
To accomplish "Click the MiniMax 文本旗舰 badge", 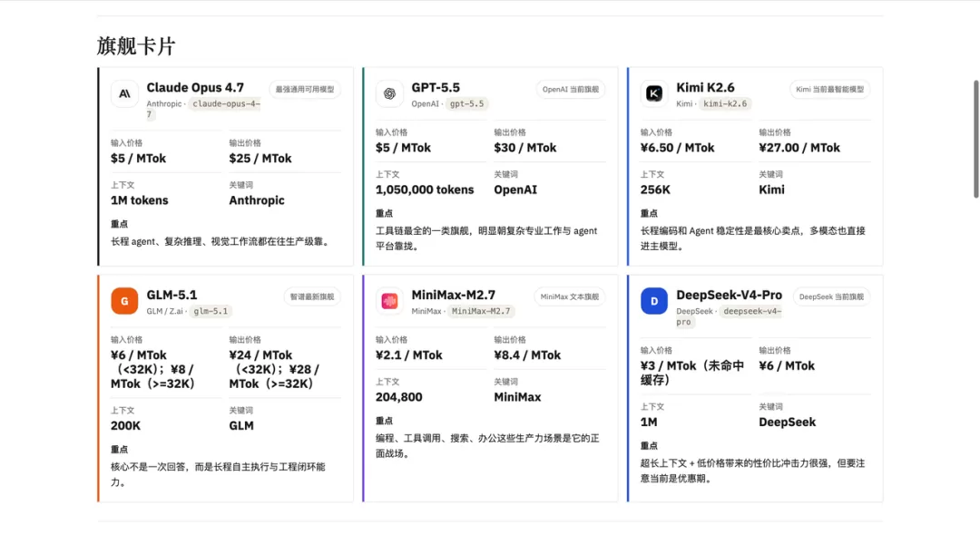I will point(569,296).
